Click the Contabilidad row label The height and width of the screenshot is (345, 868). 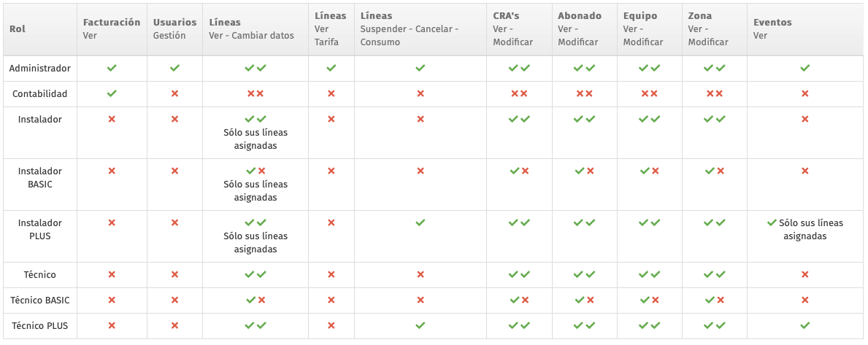[40, 94]
